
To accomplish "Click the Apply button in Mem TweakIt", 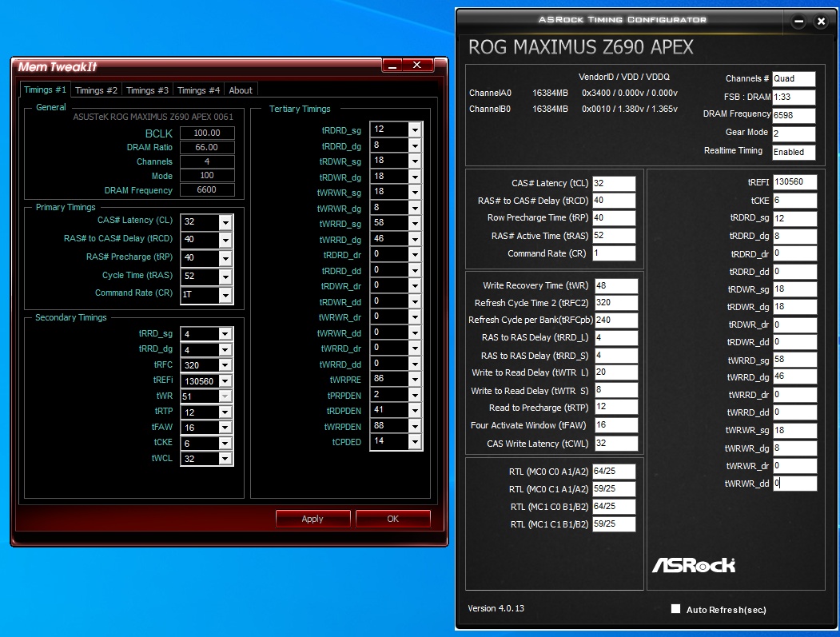I will coord(313,519).
